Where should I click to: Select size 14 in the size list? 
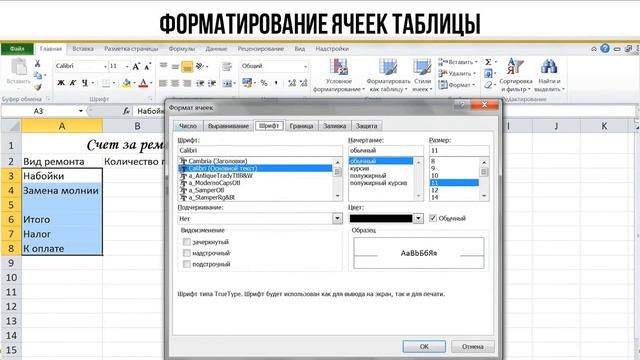435,197
